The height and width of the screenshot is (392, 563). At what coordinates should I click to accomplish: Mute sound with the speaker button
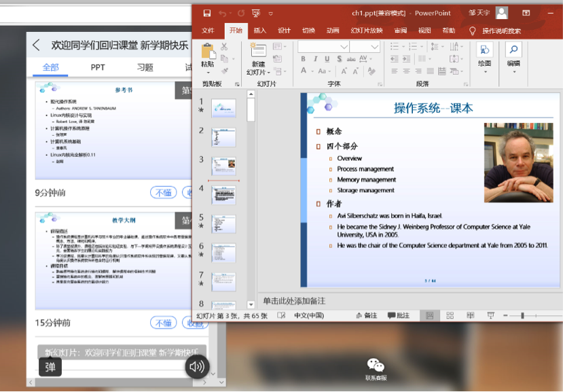click(x=197, y=367)
